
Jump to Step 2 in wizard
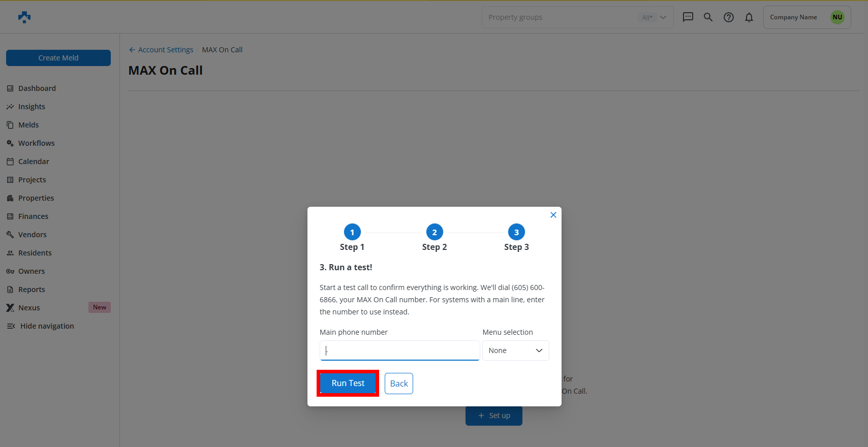(x=434, y=232)
